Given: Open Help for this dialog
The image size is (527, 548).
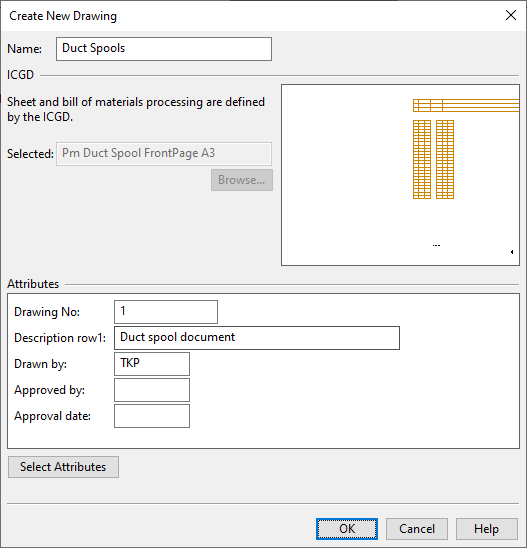Looking at the screenshot, I should (486, 529).
